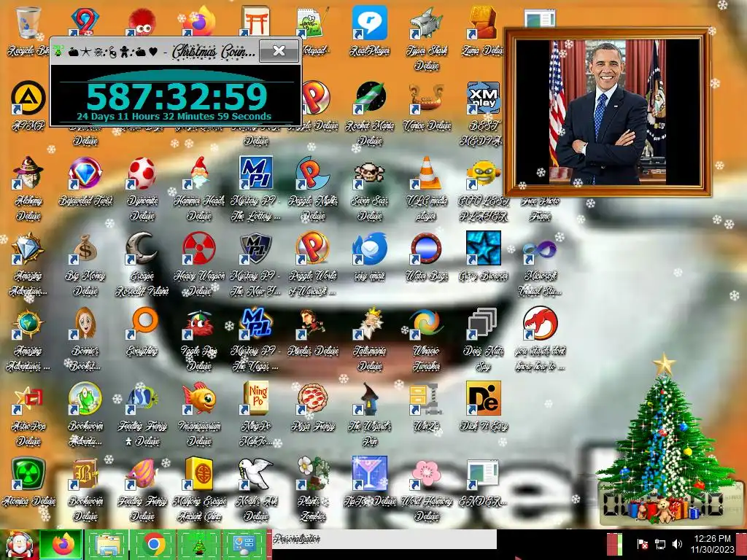This screenshot has height=560, width=747.
Task: Start Noah's Ark Deluxe dove icon
Action: (256, 473)
